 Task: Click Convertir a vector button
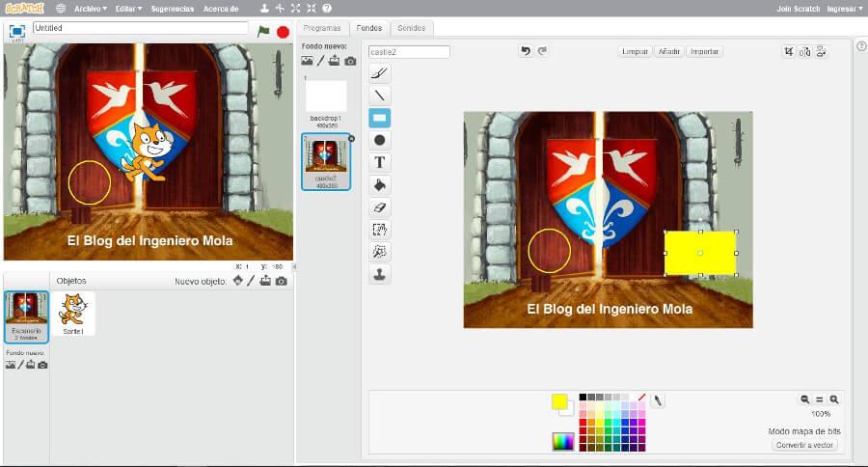point(804,445)
